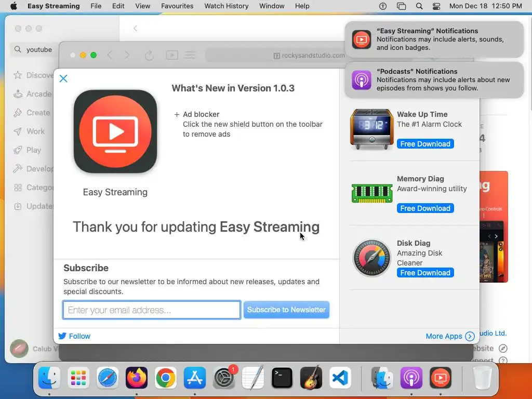Open System Settings from the Dock

(x=224, y=378)
